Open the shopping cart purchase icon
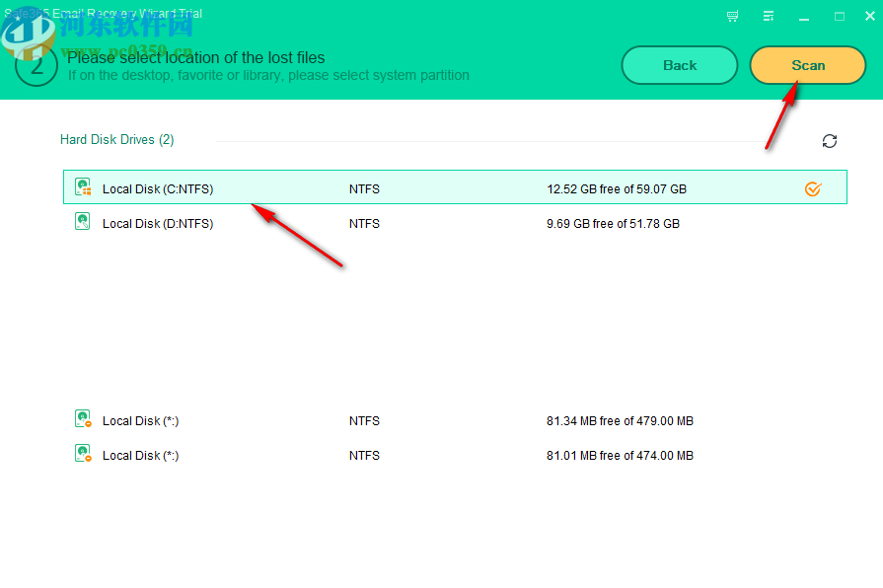This screenshot has height=588, width=883. pyautogui.click(x=731, y=16)
